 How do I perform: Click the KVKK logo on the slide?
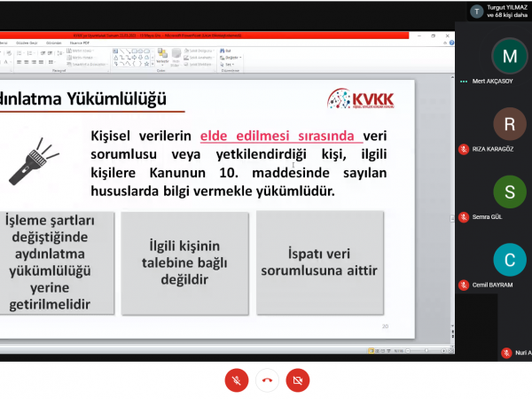click(x=361, y=98)
